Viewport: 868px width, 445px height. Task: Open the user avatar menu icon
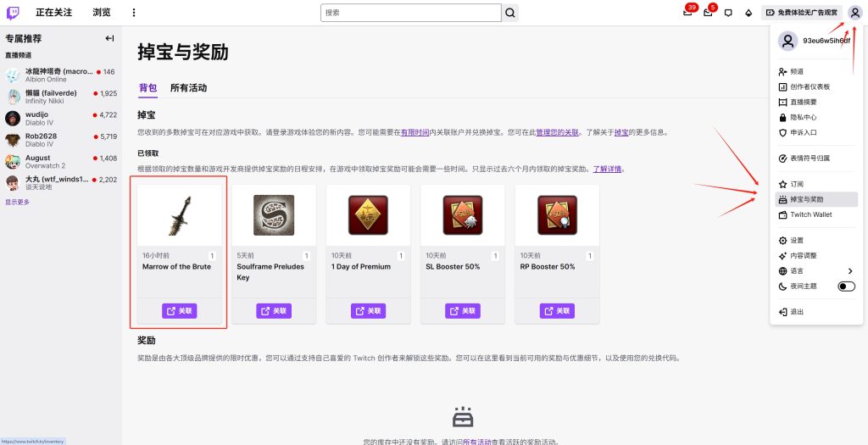[x=855, y=12]
